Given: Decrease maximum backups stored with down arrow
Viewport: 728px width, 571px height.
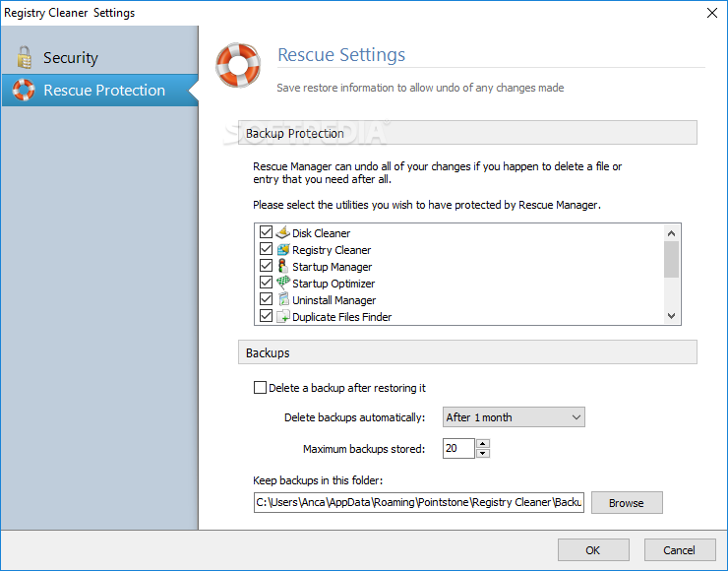Looking at the screenshot, I should point(483,453).
